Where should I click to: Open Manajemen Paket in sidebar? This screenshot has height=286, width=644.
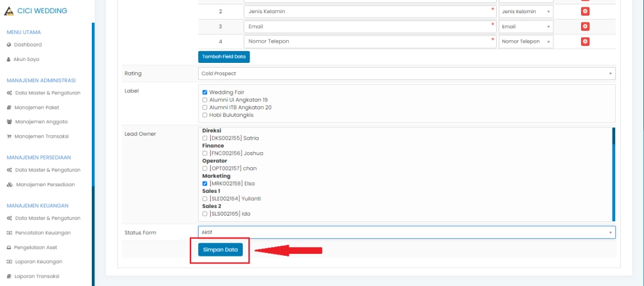pyautogui.click(x=36, y=107)
